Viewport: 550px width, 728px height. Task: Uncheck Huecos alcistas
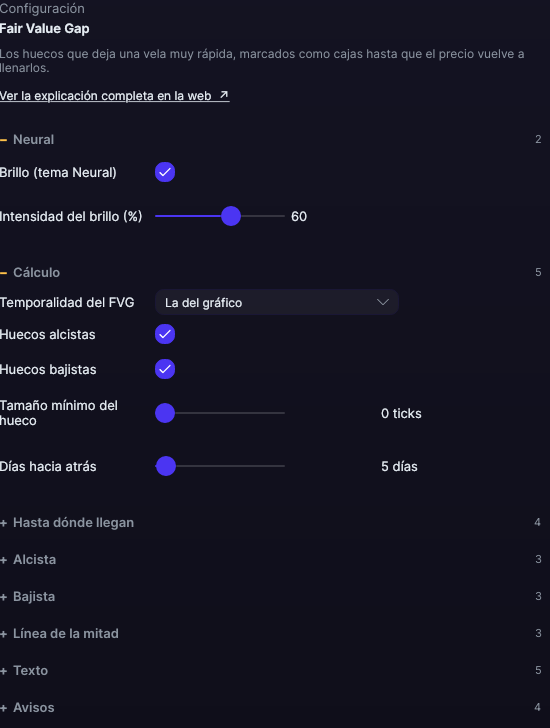(165, 334)
